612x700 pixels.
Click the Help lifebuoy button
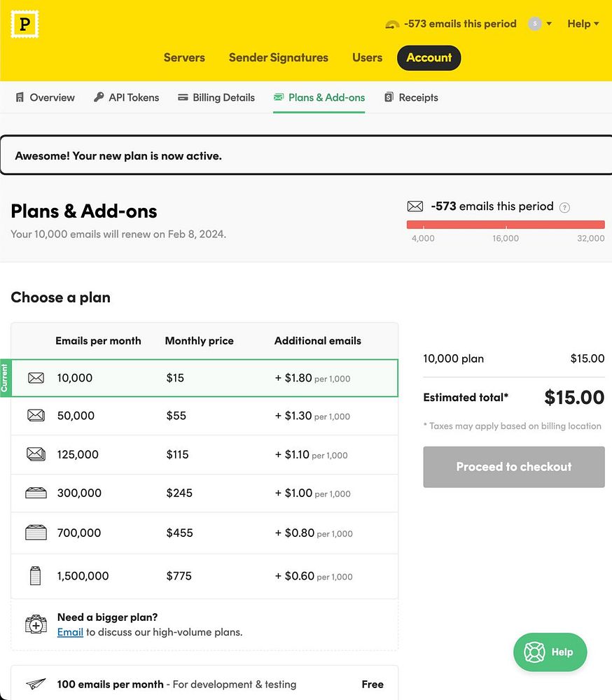pyautogui.click(x=550, y=652)
